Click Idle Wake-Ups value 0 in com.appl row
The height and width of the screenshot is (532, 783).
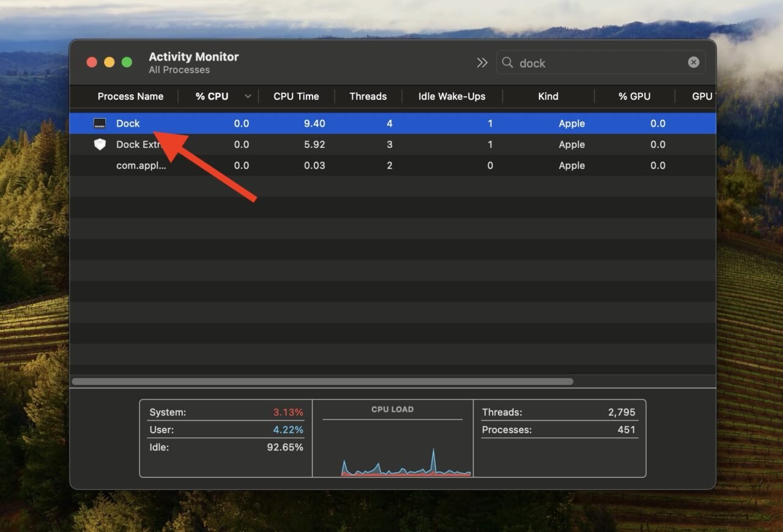tap(490, 166)
